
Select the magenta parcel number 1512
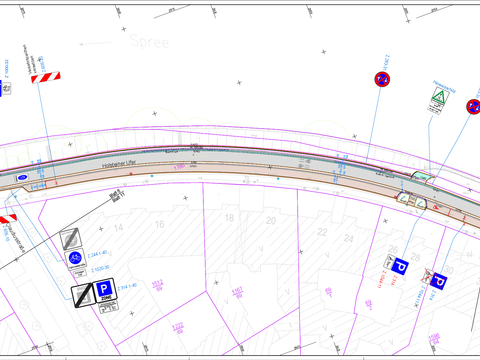157,285
